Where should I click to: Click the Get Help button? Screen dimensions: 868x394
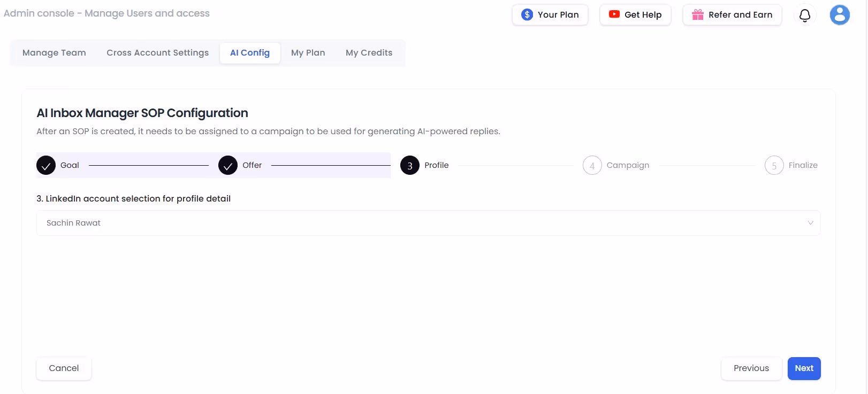click(635, 15)
